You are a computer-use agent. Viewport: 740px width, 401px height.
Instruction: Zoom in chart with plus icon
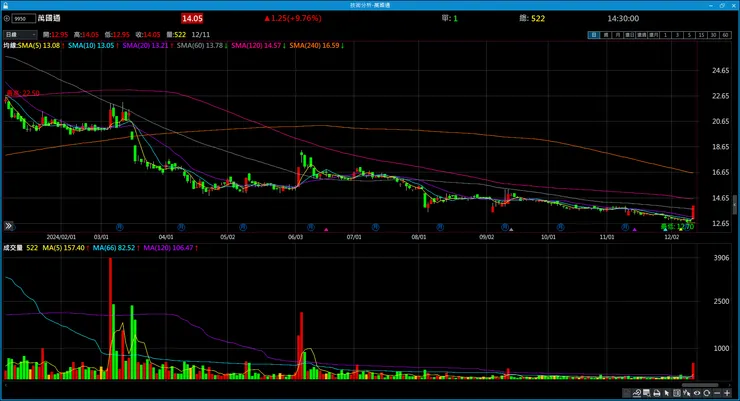[x=727, y=393]
